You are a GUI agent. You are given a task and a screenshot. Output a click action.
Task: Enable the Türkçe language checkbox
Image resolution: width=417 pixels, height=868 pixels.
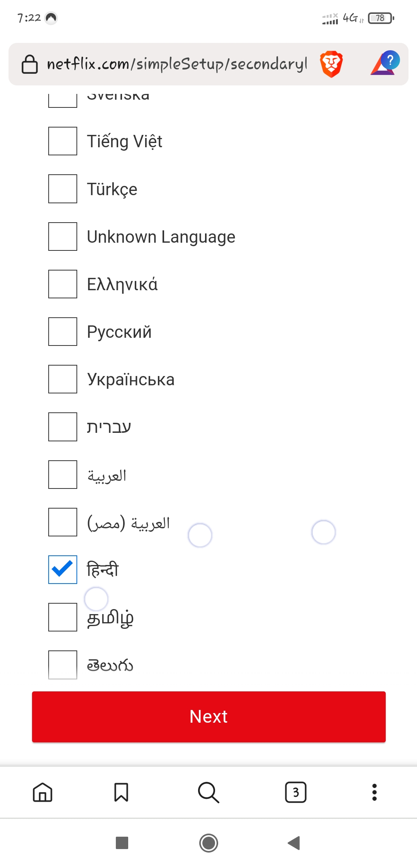pos(63,189)
